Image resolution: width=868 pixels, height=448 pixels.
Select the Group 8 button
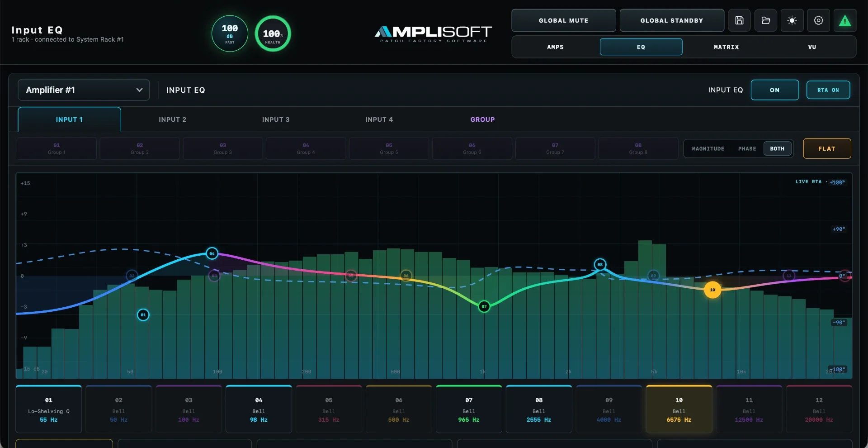coord(638,148)
